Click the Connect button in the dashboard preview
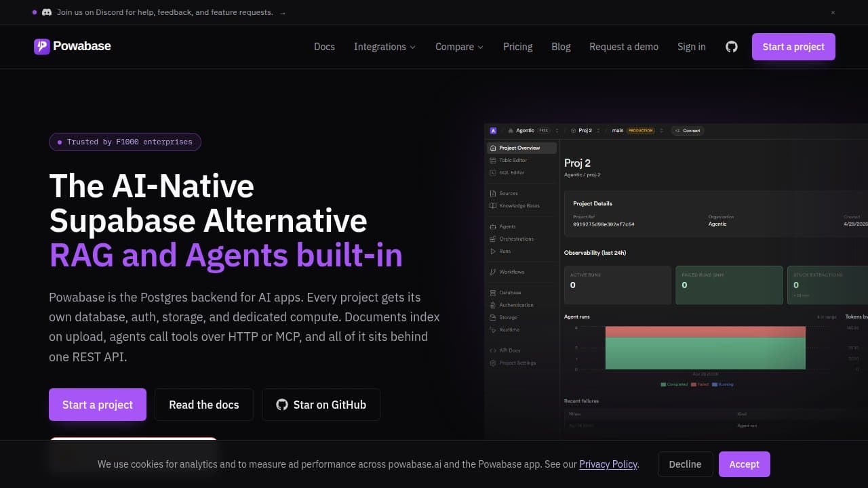Screen dimensions: 868x488 click(688, 130)
